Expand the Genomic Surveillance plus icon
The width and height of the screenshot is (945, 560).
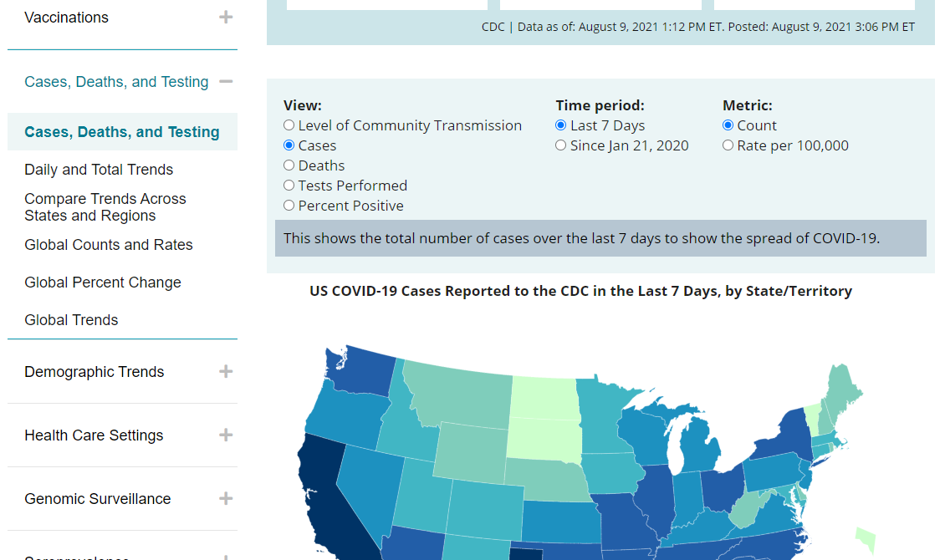tap(226, 499)
